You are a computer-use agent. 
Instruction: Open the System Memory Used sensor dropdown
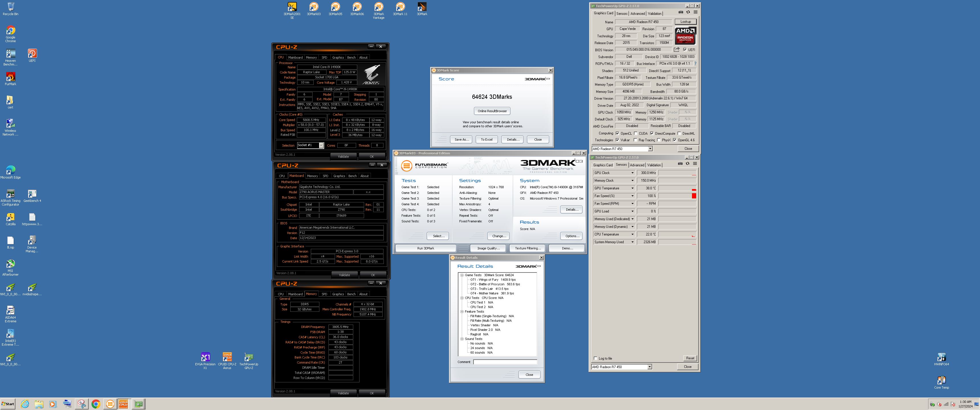632,242
